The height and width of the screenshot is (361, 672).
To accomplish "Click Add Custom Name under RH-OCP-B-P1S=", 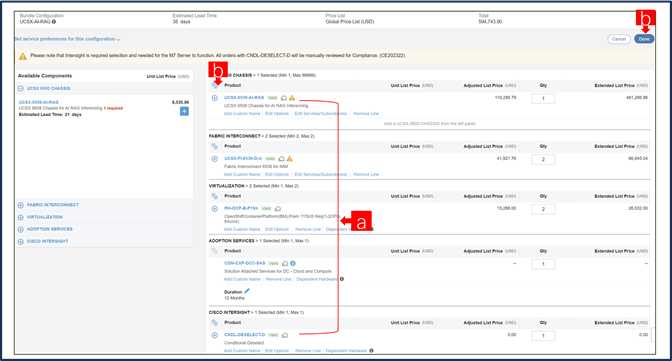I will [x=242, y=229].
